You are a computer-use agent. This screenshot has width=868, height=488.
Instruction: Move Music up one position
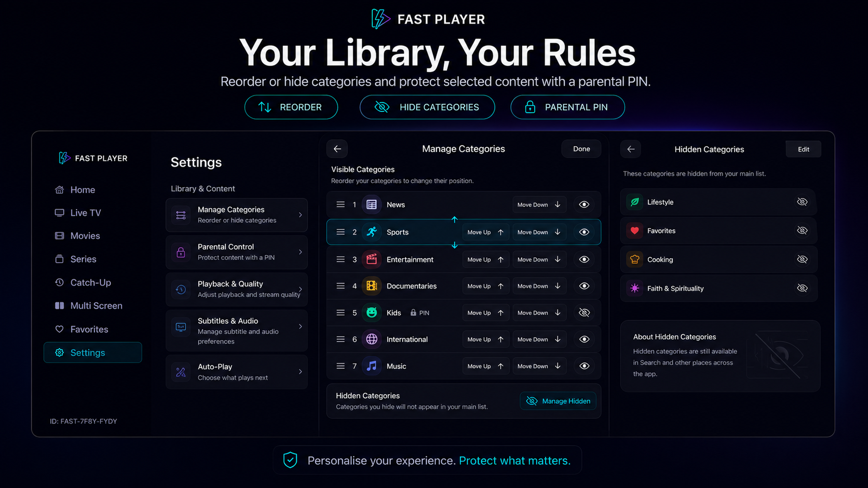click(x=486, y=366)
